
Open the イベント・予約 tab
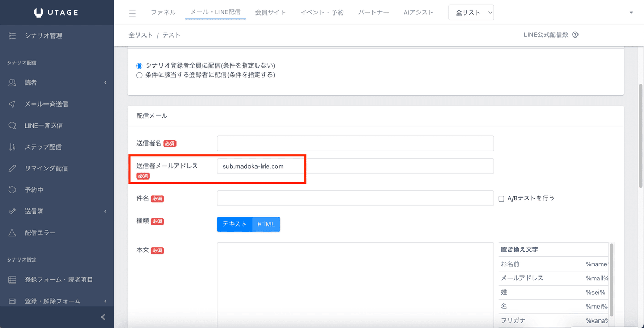(x=322, y=12)
